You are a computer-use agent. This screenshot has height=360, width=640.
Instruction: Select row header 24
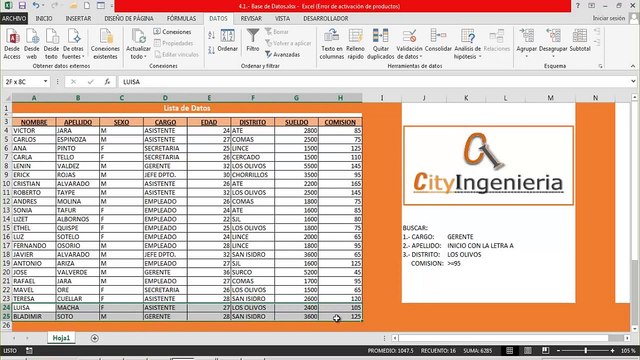click(x=6, y=307)
